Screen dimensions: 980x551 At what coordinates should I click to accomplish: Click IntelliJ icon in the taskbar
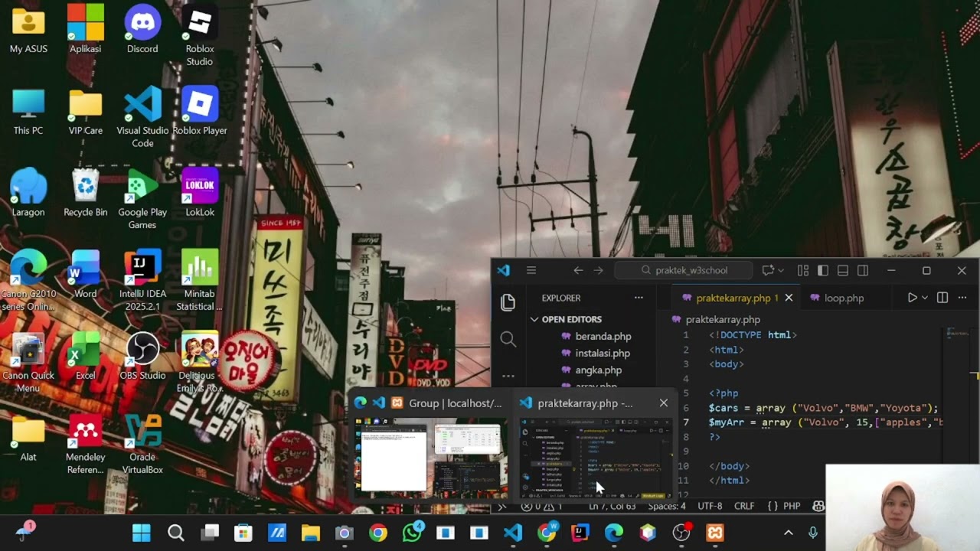pos(580,533)
